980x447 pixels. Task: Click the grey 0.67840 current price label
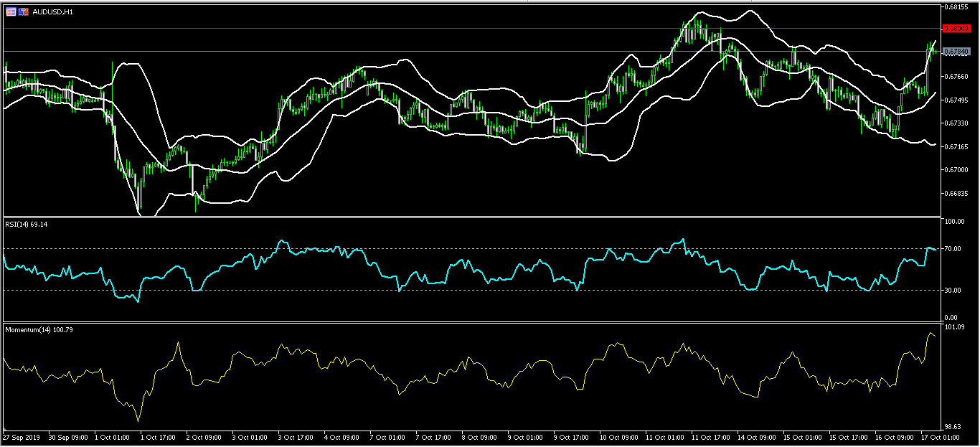[x=957, y=52]
